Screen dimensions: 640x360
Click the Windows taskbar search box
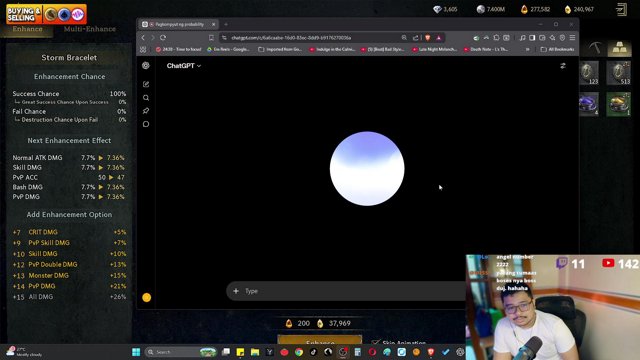coord(181,352)
